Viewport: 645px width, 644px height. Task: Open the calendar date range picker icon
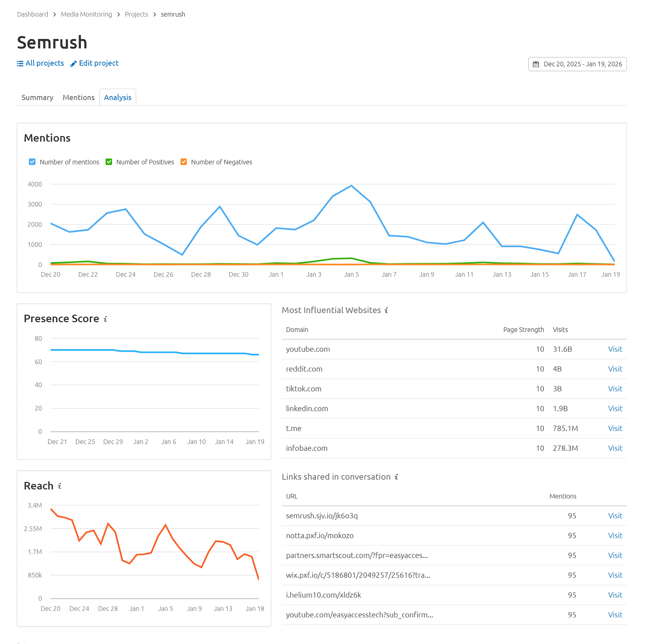[x=536, y=64]
